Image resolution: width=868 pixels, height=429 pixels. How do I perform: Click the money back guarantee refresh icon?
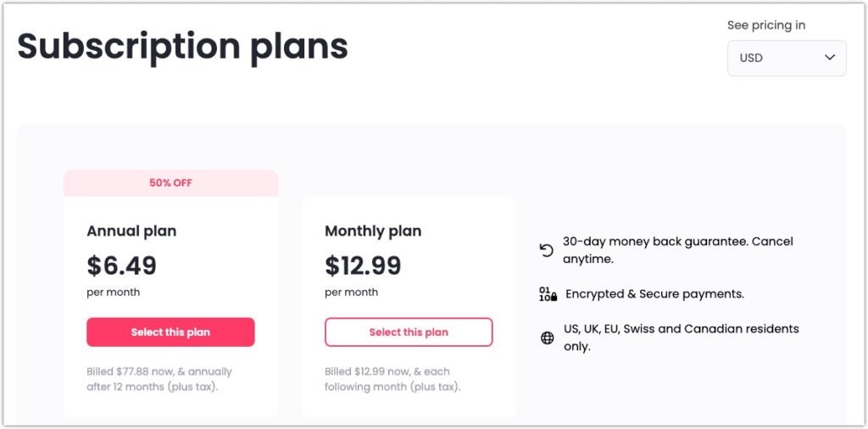tap(547, 251)
